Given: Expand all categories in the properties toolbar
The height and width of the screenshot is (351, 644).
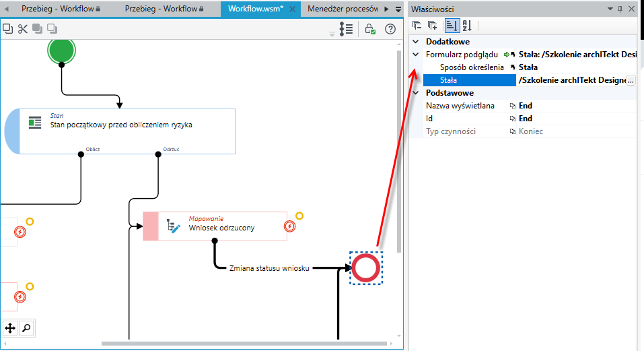Looking at the screenshot, I should point(433,26).
